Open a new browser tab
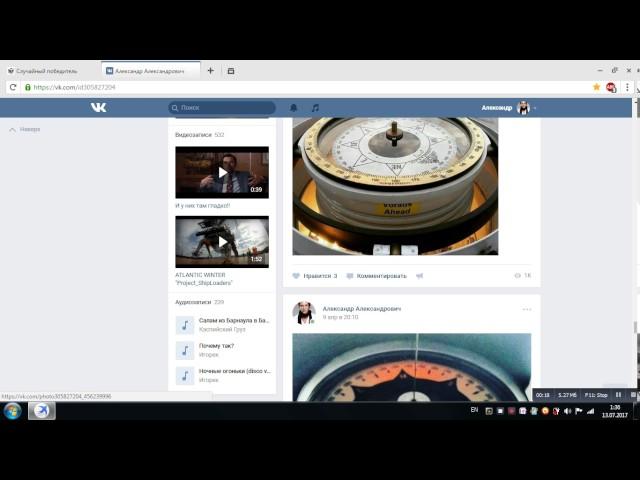 click(211, 71)
